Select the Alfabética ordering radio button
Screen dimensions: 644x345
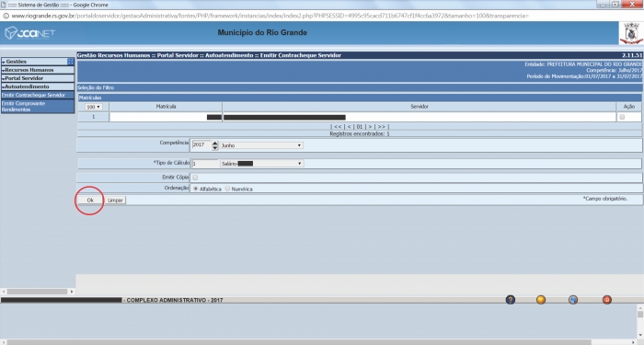click(195, 189)
